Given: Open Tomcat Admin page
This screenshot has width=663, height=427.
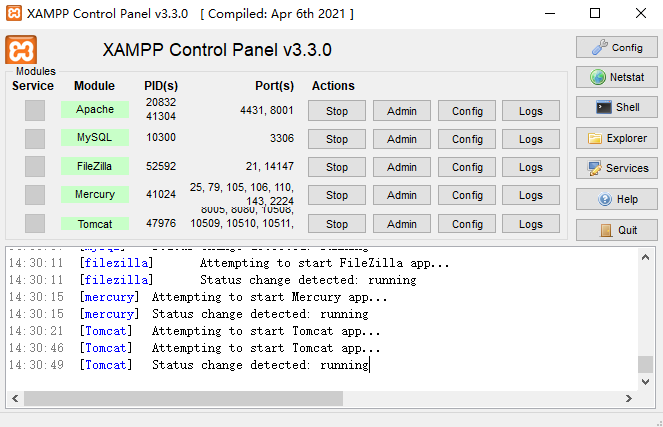Looking at the screenshot, I should [x=402, y=224].
